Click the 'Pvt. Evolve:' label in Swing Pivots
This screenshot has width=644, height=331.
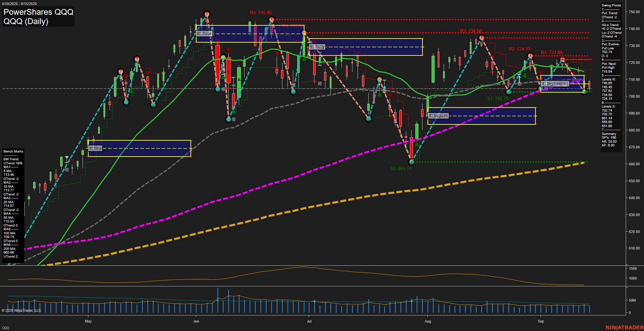(x=611, y=44)
